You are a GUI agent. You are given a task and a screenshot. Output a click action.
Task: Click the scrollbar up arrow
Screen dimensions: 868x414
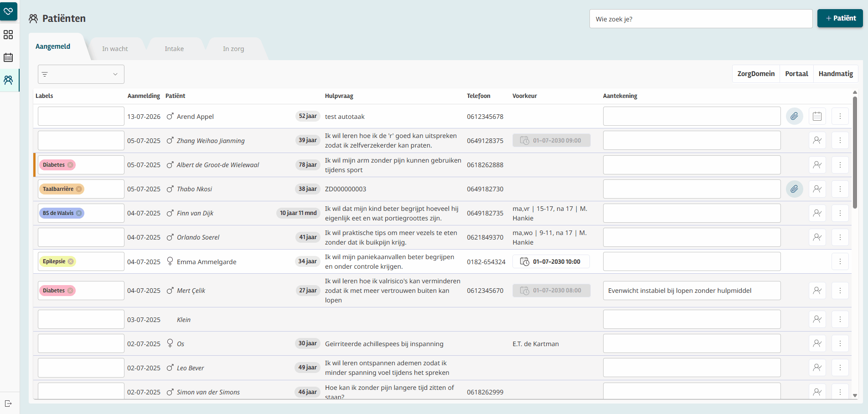point(855,92)
